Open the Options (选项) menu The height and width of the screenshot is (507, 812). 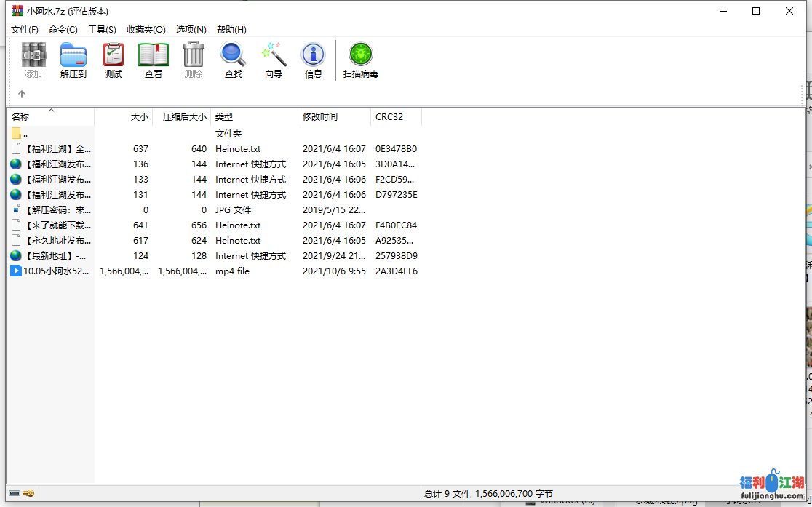click(x=191, y=30)
